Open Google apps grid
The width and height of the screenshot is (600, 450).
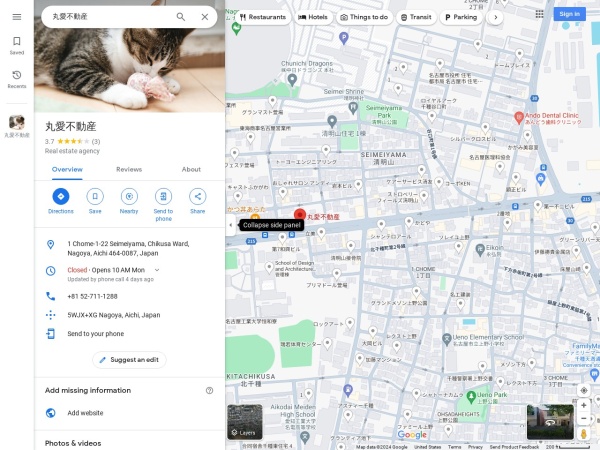click(539, 14)
